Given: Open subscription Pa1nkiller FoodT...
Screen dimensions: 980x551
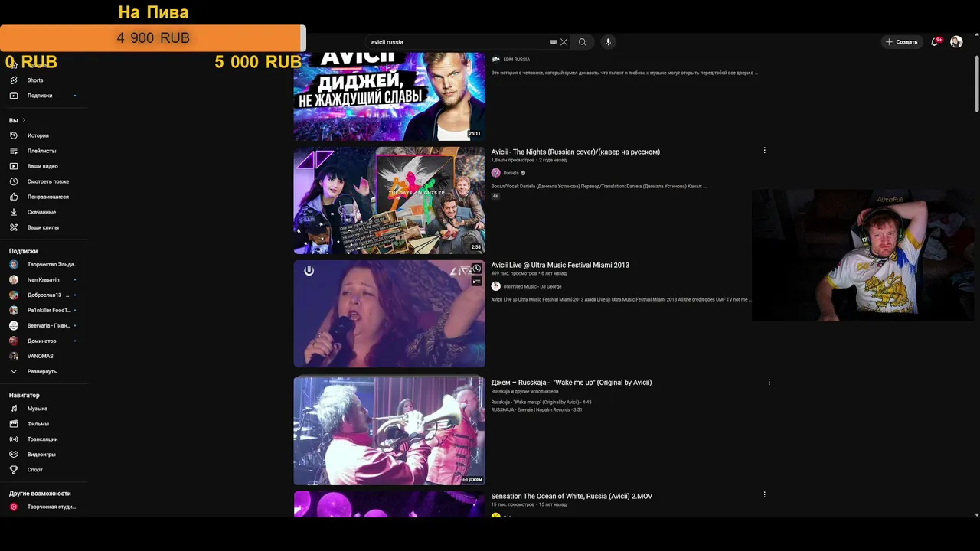Looking at the screenshot, I should (49, 310).
